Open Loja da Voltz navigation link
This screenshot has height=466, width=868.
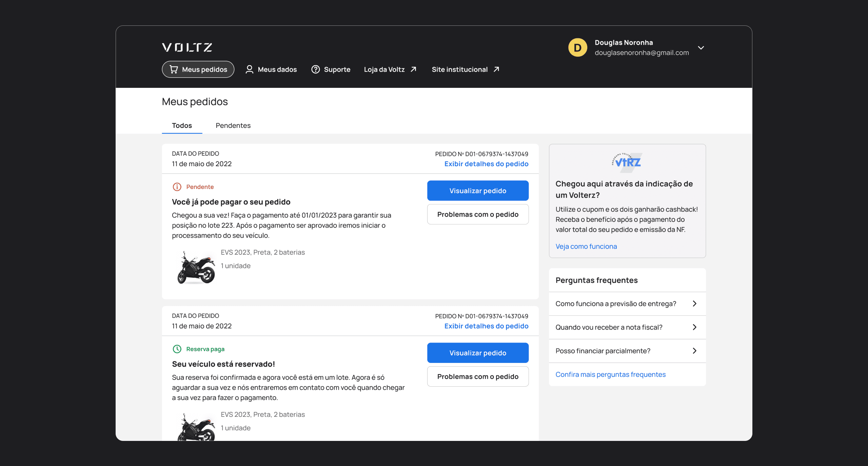pos(390,70)
